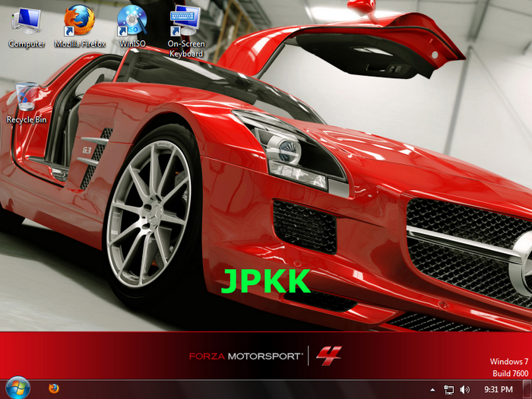Click the green JPKK text on the wallpaper
Screen dimensions: 532x399
[x=266, y=281]
